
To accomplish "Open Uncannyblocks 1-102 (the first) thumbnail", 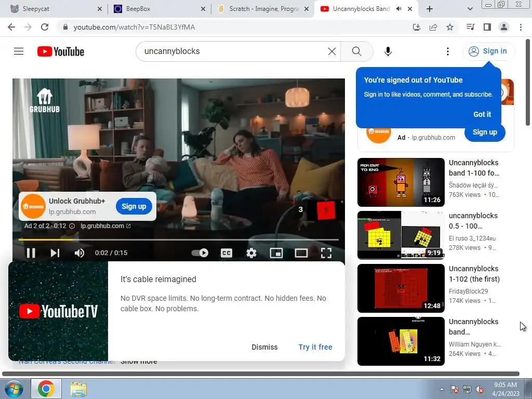I will click(401, 288).
